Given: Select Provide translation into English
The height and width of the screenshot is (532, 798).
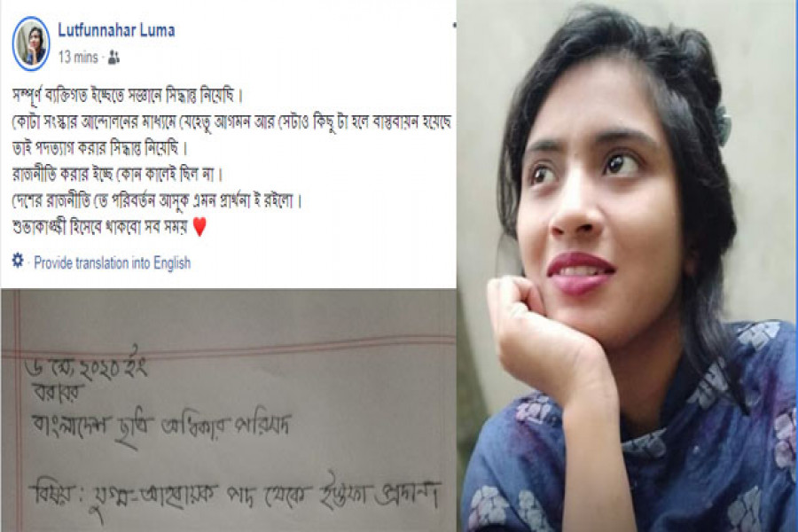Looking at the screenshot, I should (x=112, y=263).
